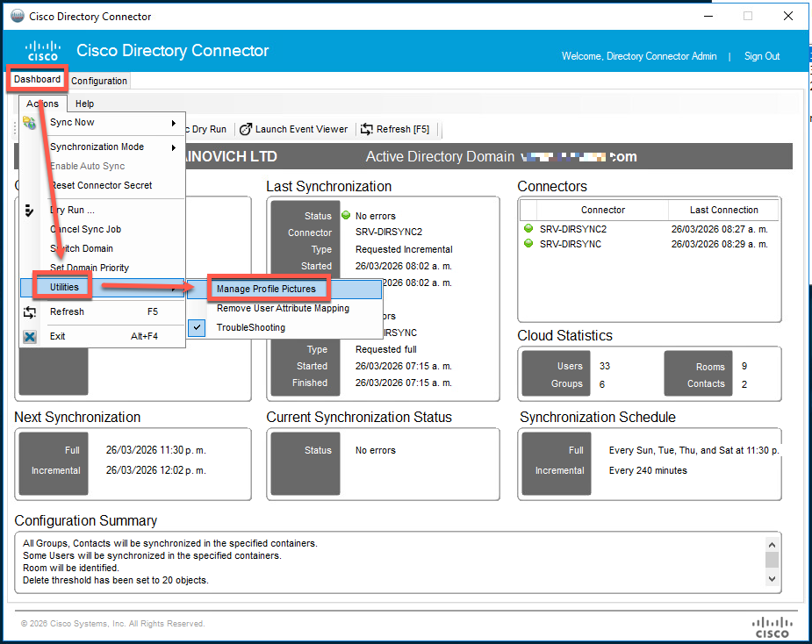Viewport: 812px width, 644px height.
Task: Click Users count 33 in Cloud Statistics
Action: [605, 366]
